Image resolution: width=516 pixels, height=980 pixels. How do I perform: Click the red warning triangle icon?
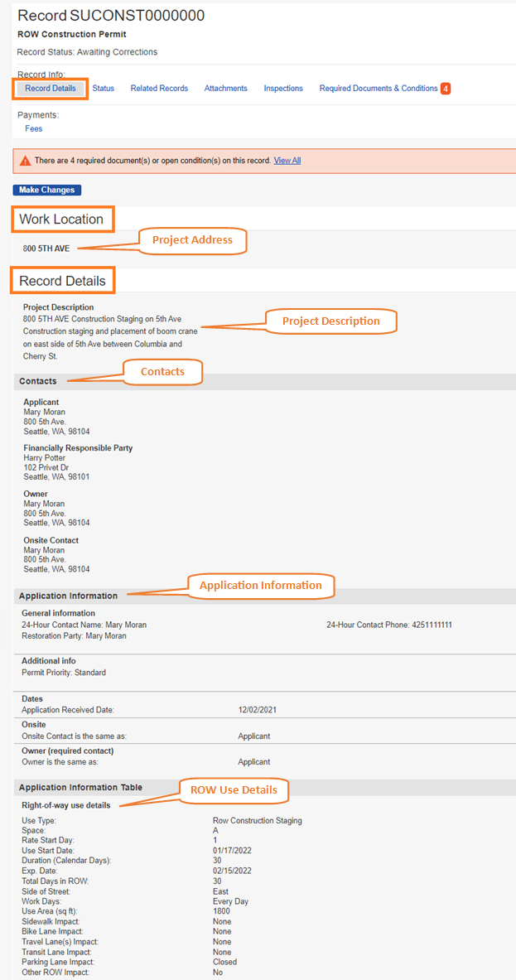(x=26, y=161)
